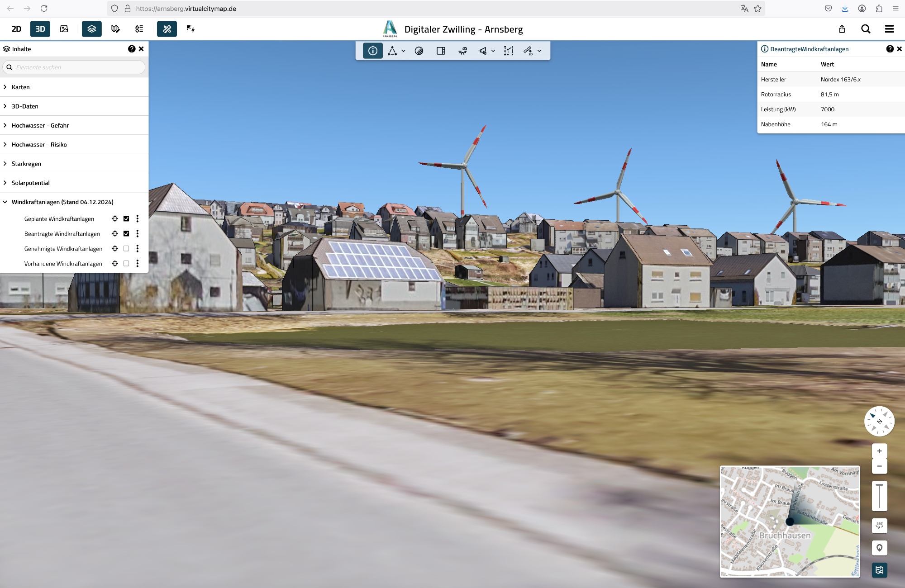Zoom in with the plus button
This screenshot has height=588, width=905.
pos(879,451)
